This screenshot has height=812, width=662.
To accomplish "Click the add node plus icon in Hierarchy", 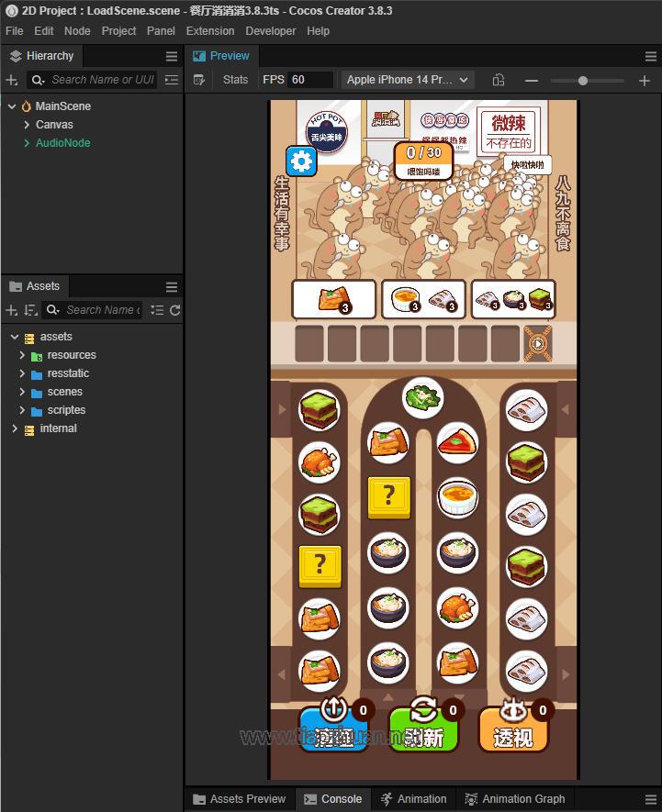I will (12, 80).
